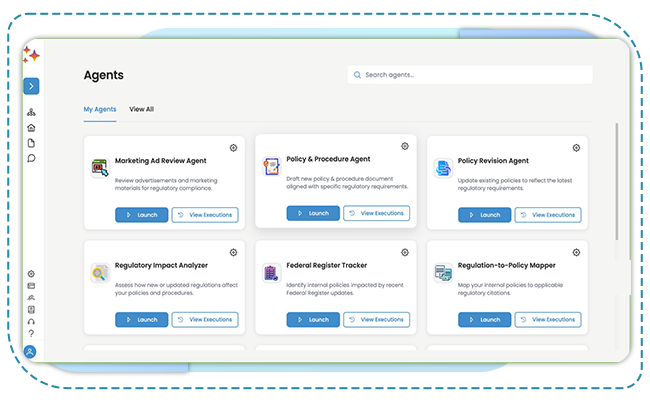650x400 pixels.
Task: Open the document icon in the sidebar
Action: tap(31, 143)
